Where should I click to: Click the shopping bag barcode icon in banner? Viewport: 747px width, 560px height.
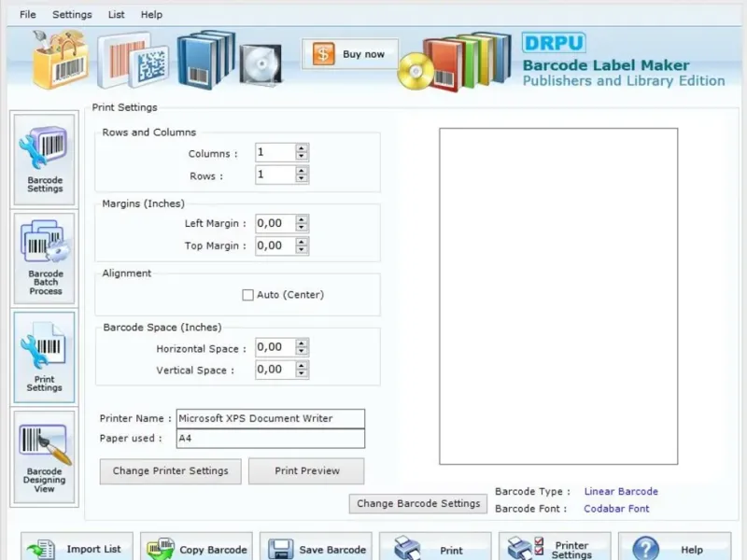60,60
